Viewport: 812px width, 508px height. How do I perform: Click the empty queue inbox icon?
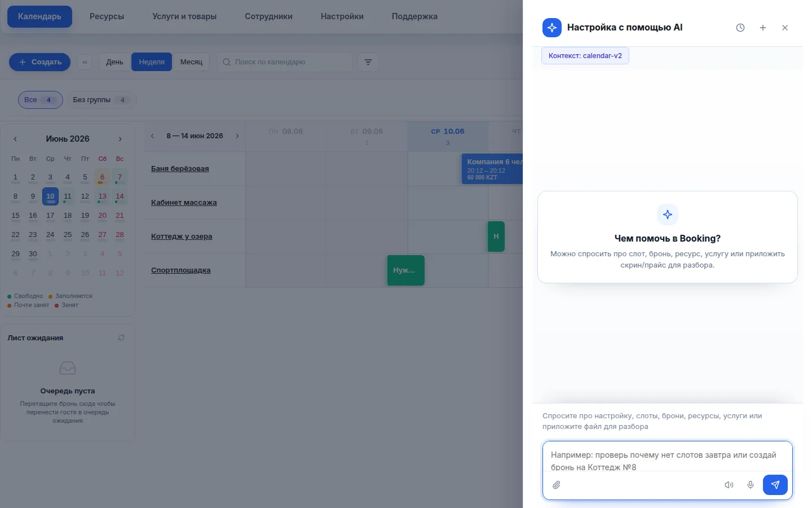point(68,369)
